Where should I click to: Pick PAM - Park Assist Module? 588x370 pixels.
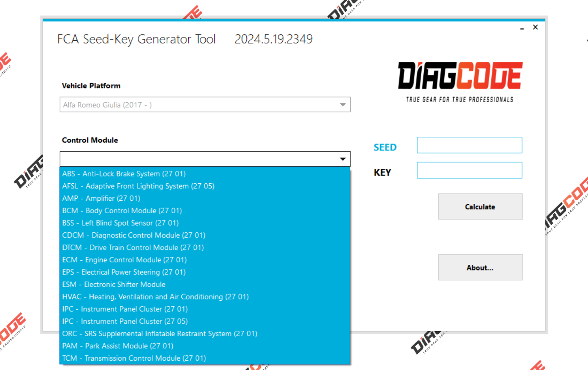(205, 346)
